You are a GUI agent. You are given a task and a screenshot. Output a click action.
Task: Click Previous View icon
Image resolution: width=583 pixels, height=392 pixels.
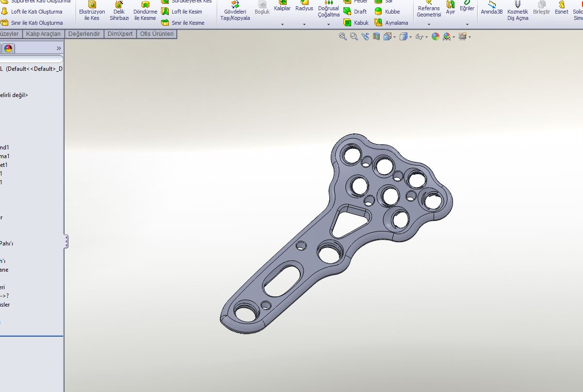pos(365,36)
